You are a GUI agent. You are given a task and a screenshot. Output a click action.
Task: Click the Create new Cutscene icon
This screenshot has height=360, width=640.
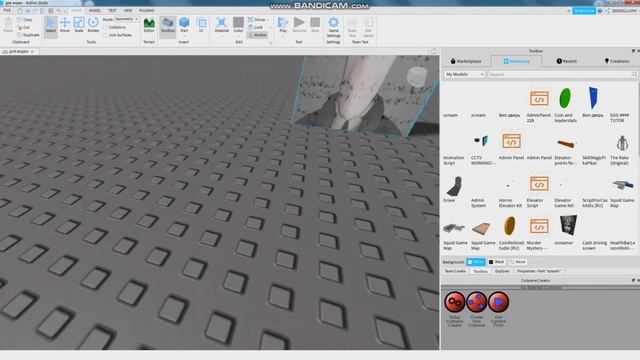point(476,302)
